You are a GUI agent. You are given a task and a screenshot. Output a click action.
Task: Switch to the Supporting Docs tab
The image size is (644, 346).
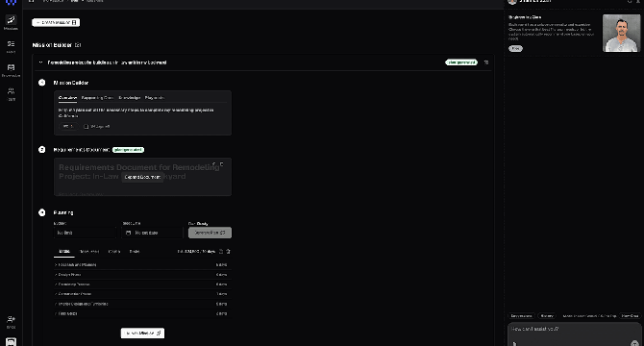pyautogui.click(x=97, y=98)
